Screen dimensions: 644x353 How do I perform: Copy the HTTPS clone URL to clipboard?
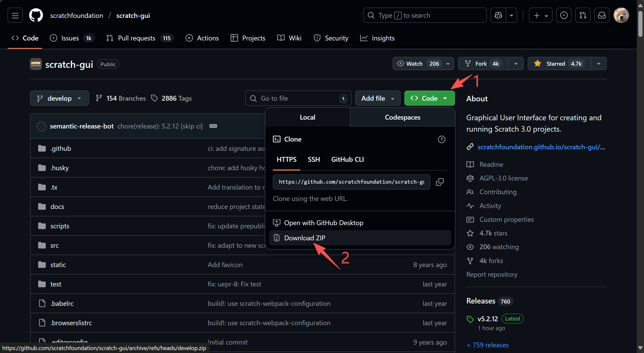pyautogui.click(x=440, y=182)
